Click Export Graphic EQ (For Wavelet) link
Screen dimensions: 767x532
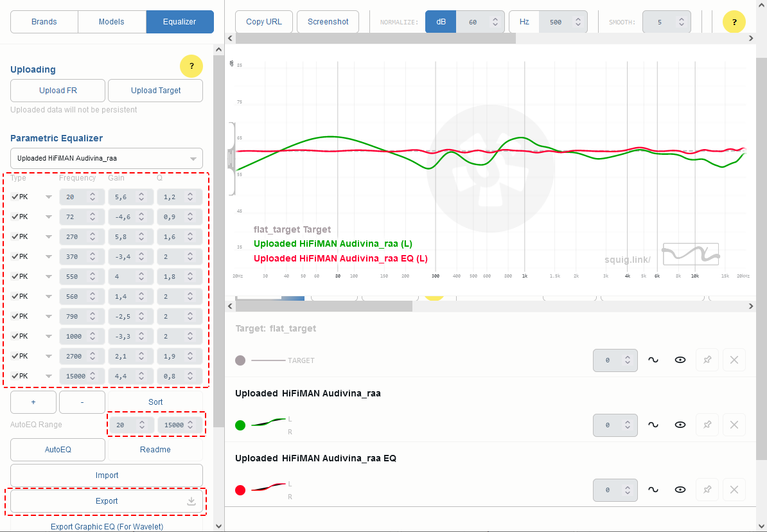(x=107, y=527)
